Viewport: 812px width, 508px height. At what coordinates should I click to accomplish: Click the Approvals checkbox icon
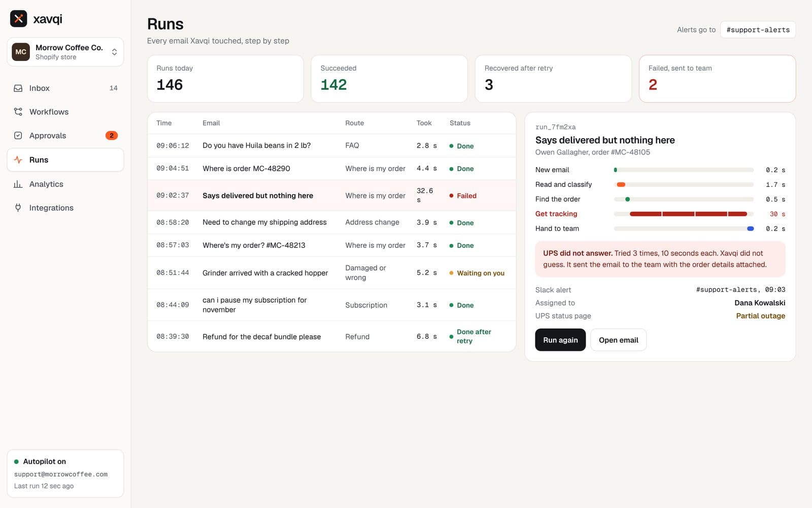18,136
